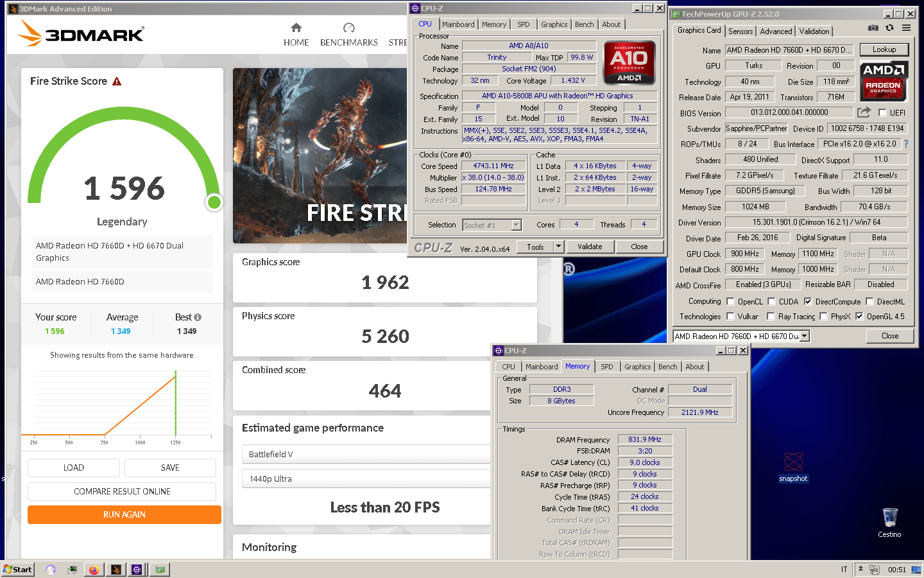Click the tray network computers icon
Viewport: 924px width, 578px height.
pyautogui.click(x=875, y=570)
